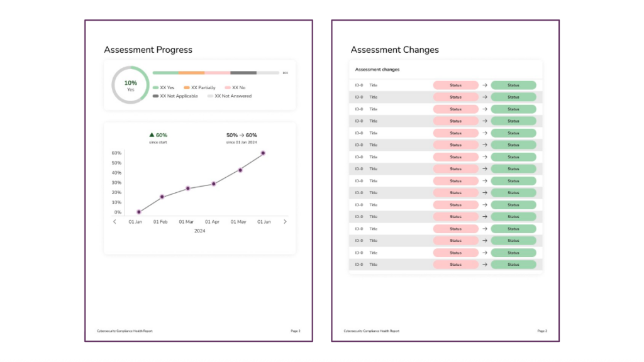Viewport: 644px width, 362px height.
Task: Click the dark grey segment of the progress bar
Action: (x=243, y=73)
